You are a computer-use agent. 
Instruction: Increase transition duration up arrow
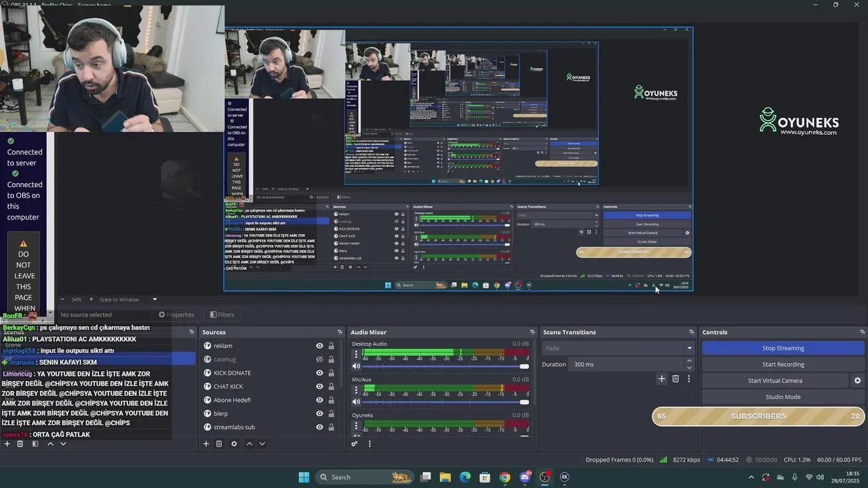tap(689, 361)
